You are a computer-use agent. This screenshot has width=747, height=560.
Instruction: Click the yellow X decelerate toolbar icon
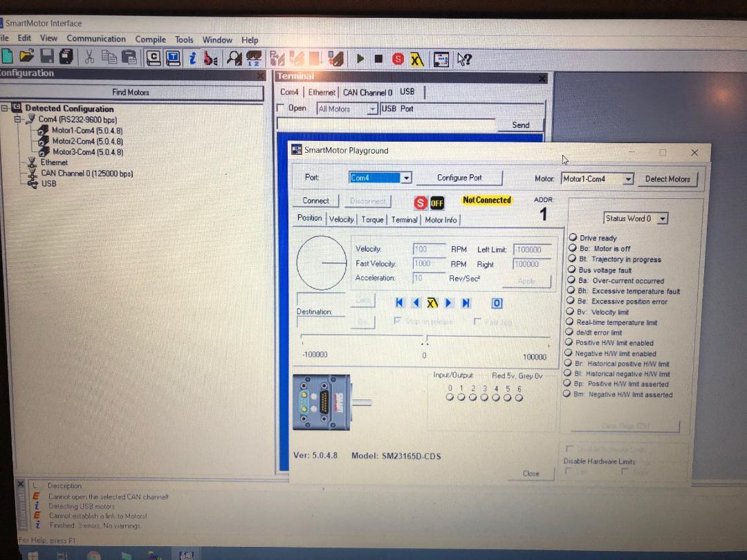(417, 59)
